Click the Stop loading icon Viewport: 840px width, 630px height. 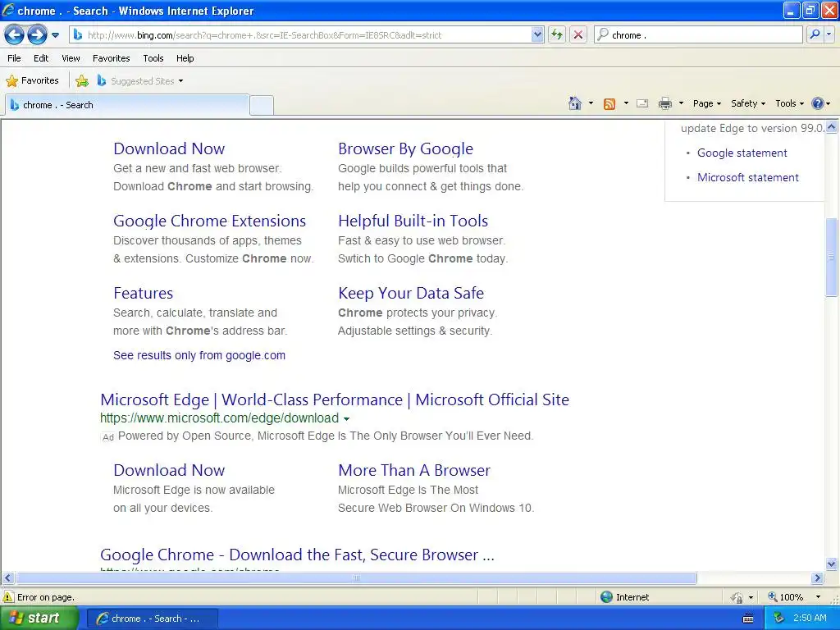[x=578, y=34]
